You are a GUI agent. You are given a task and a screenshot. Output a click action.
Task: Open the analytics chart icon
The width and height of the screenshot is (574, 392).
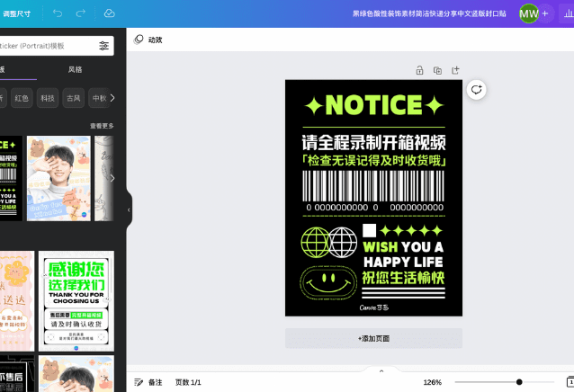(568, 13)
